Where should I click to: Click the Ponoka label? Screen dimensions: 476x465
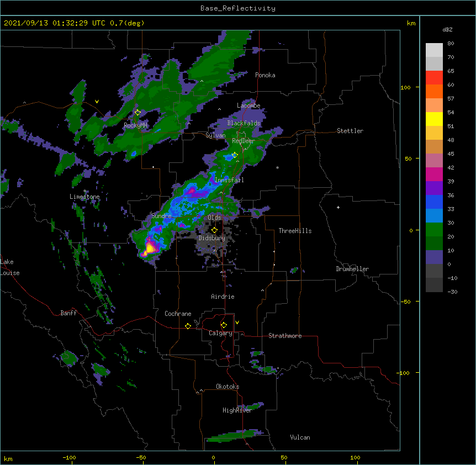(265, 75)
